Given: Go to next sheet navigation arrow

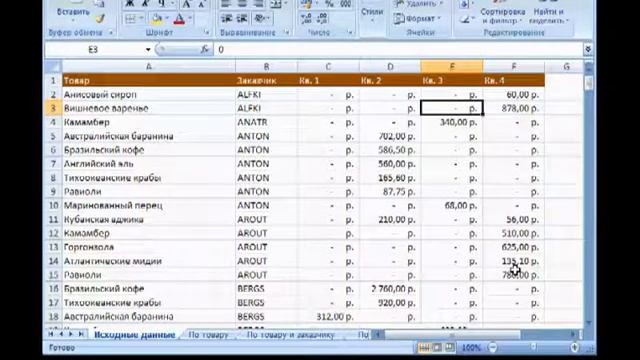Looking at the screenshot, I should [x=71, y=334].
